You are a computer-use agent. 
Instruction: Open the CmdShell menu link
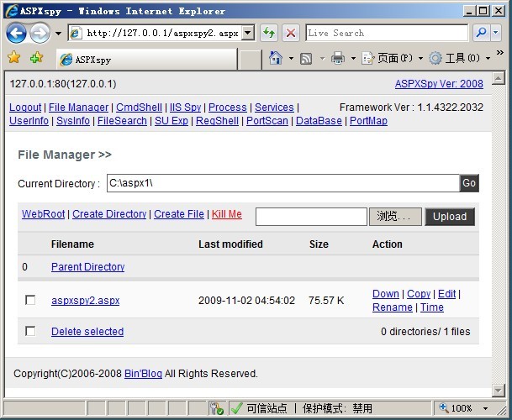pyautogui.click(x=139, y=108)
